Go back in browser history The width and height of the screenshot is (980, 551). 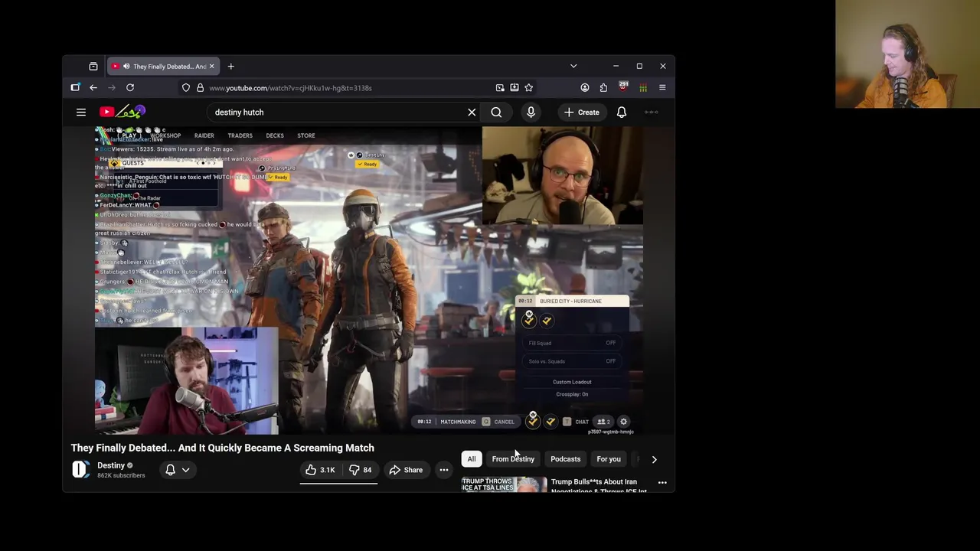(93, 88)
